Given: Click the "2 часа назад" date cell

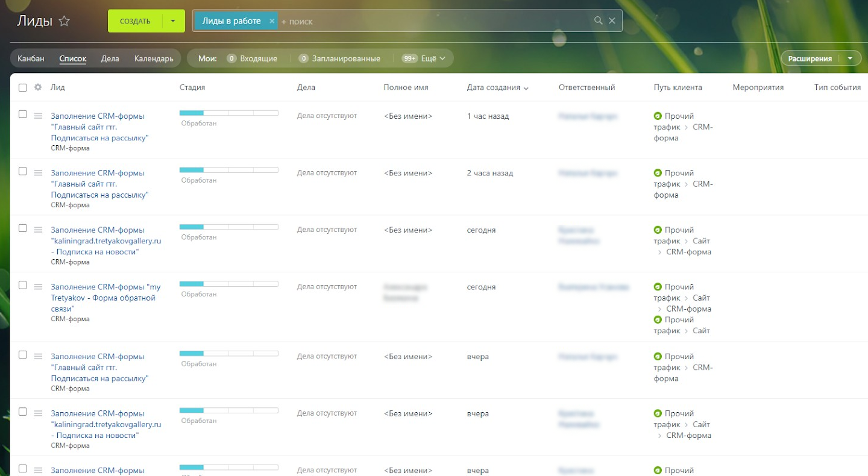Looking at the screenshot, I should (490, 173).
